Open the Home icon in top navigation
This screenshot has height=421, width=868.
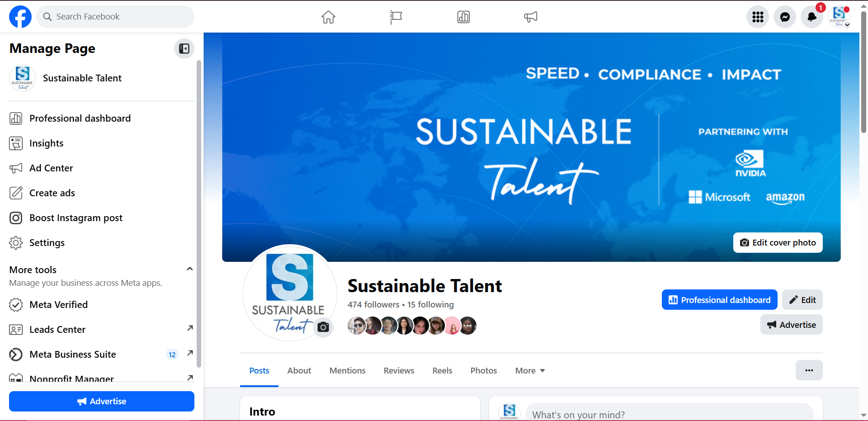point(328,17)
